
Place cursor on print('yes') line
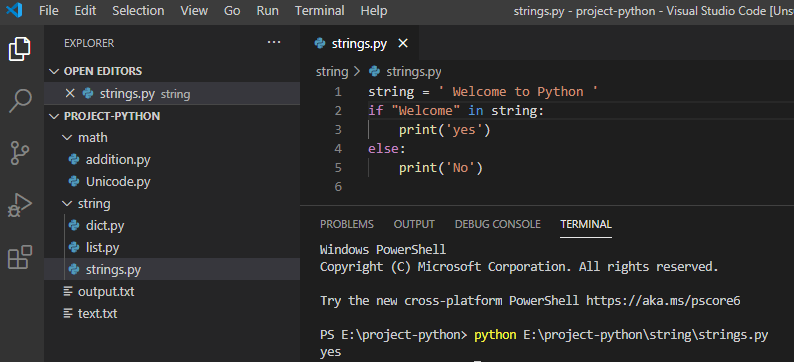[x=445, y=130]
